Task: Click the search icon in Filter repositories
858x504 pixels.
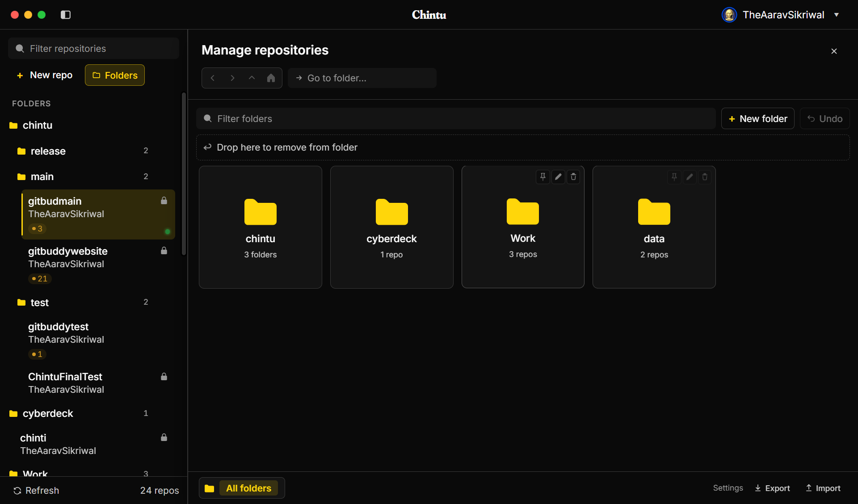Action: [20, 48]
